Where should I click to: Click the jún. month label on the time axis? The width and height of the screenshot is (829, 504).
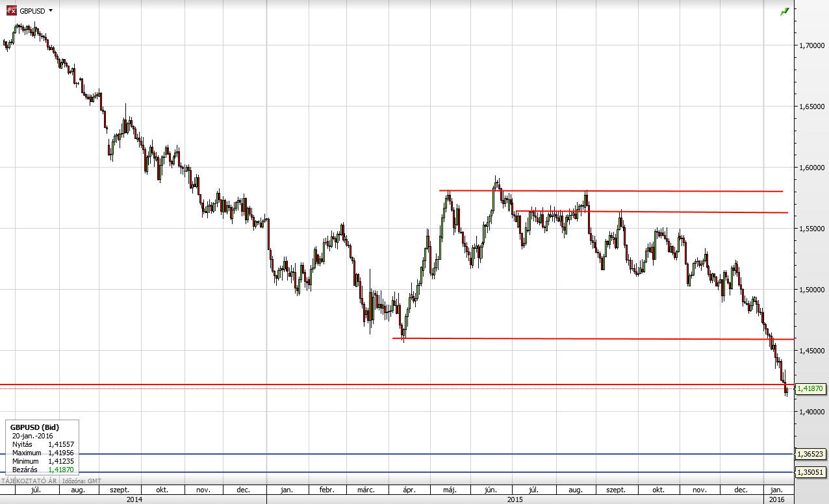tap(491, 490)
